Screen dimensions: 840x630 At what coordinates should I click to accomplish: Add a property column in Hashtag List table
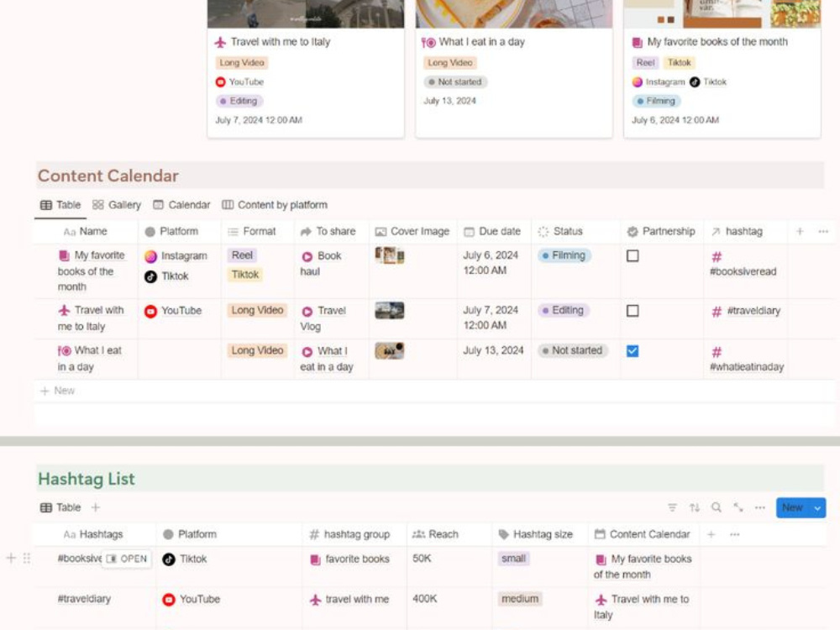pyautogui.click(x=711, y=534)
